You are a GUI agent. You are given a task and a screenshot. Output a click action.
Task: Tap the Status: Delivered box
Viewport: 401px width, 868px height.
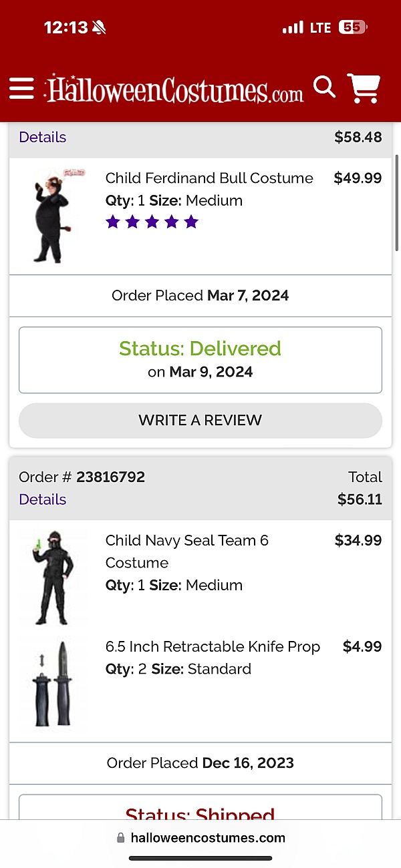tap(200, 360)
